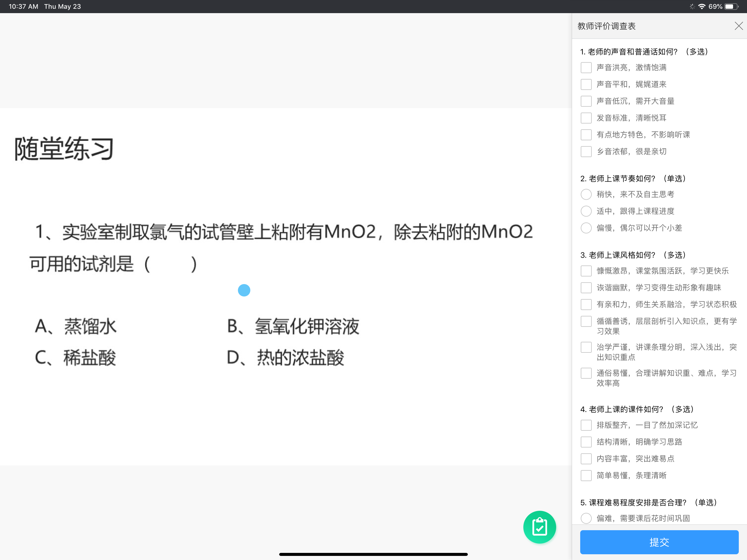Check 发音标准，清晰悦耳
747x560 pixels.
(x=586, y=118)
